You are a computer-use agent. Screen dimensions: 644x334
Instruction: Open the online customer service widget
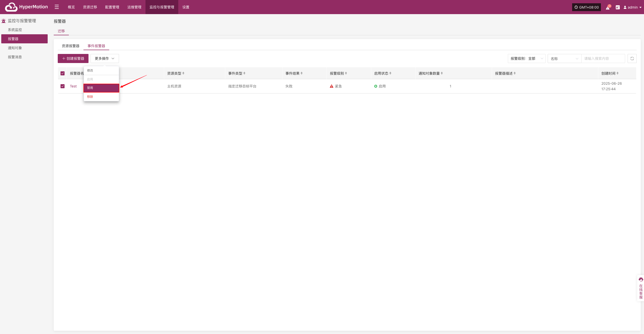[x=641, y=288]
